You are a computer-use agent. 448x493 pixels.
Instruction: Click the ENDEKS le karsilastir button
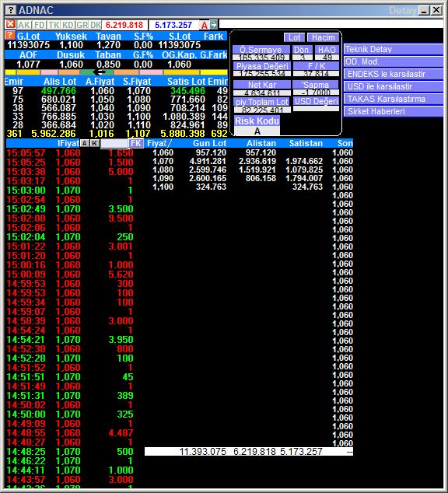point(393,74)
